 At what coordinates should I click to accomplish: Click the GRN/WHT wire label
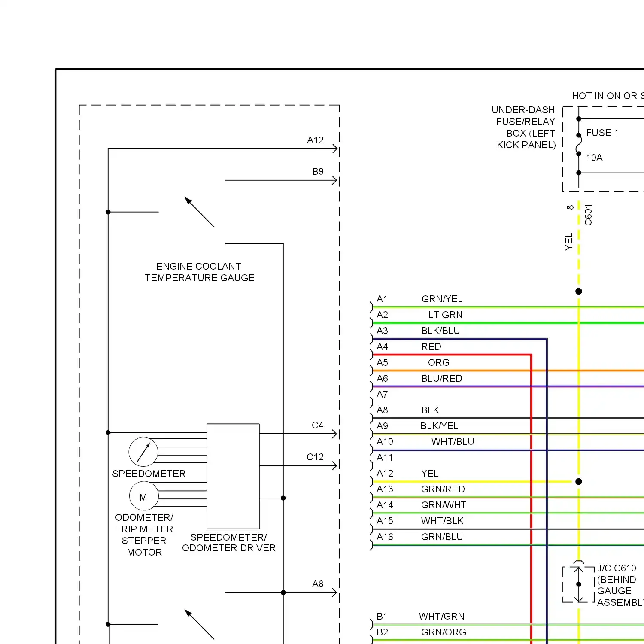[444, 505]
